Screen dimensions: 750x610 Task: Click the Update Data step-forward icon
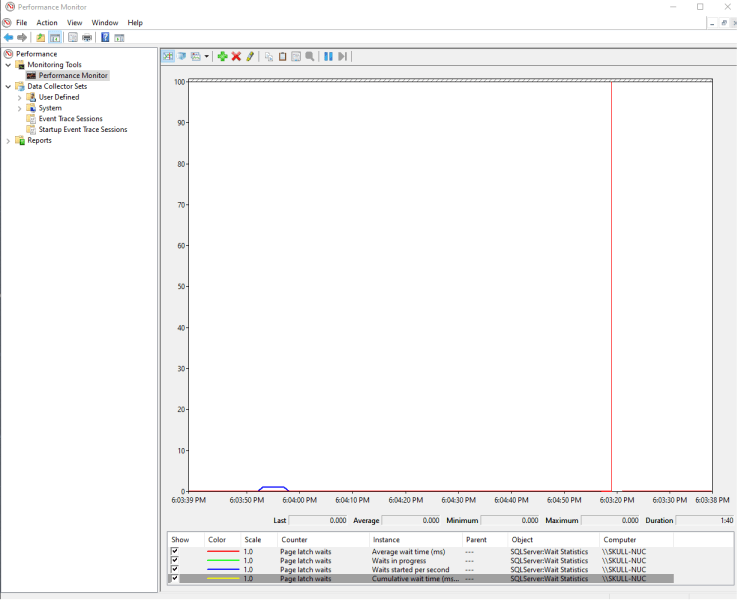click(342, 57)
